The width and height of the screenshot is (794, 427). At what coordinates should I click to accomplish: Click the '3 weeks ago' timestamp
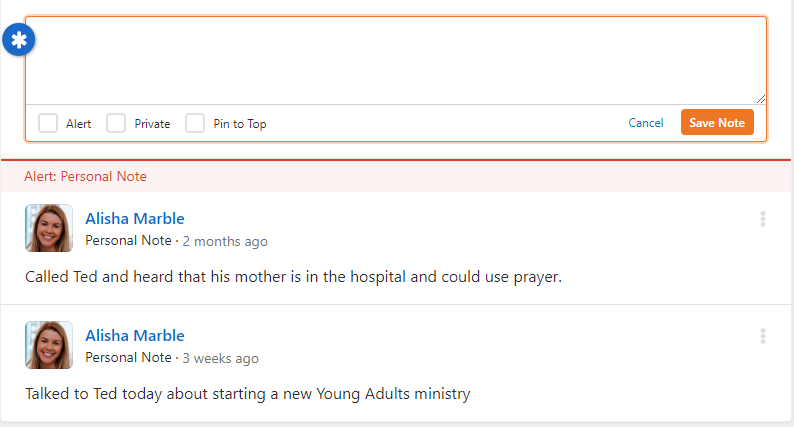tap(220, 358)
